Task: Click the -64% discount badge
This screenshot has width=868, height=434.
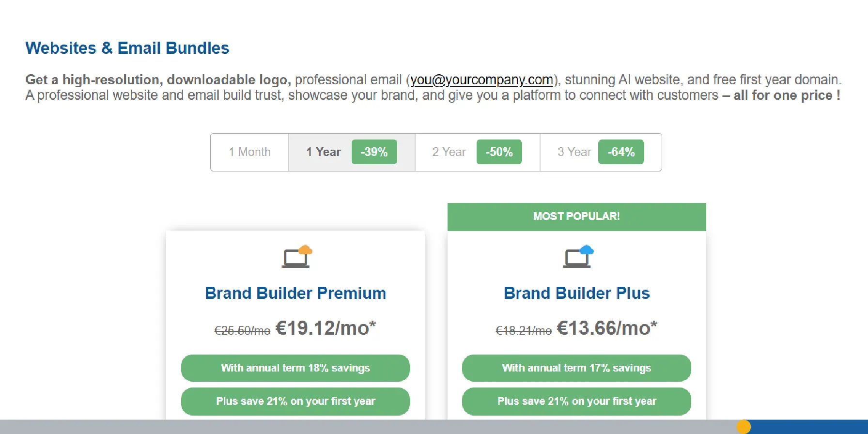Action: click(x=621, y=152)
